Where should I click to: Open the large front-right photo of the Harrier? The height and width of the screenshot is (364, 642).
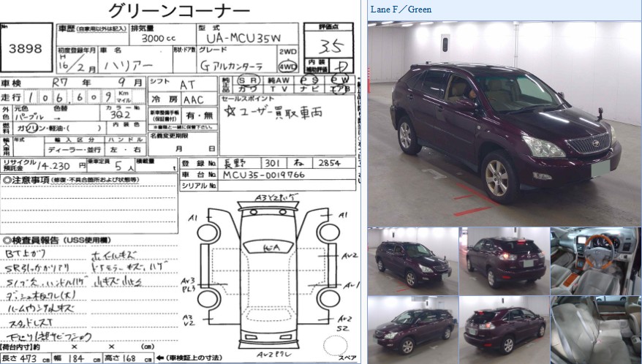coord(504,124)
